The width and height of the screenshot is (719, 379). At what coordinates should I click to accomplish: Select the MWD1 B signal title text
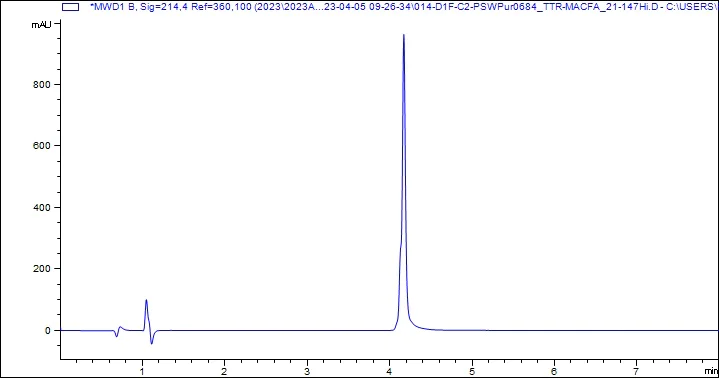pos(404,7)
